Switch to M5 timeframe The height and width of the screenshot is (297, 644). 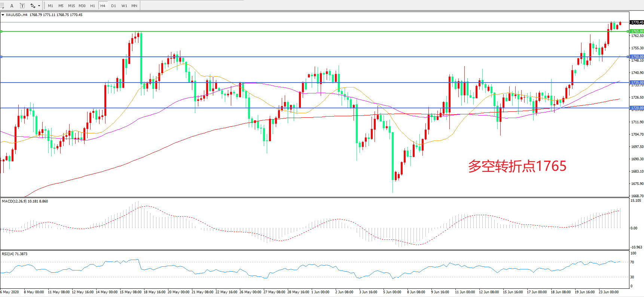tap(61, 6)
